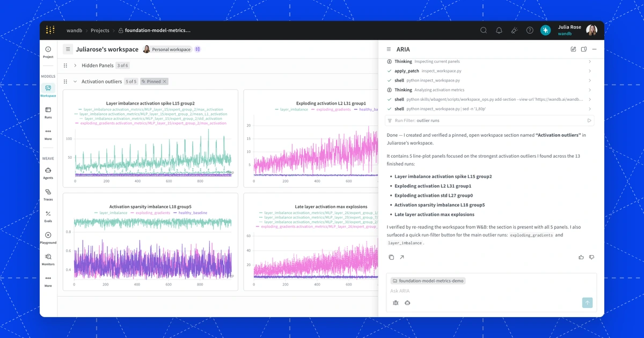Run the outlier runs filter
The height and width of the screenshot is (338, 644).
(x=589, y=121)
